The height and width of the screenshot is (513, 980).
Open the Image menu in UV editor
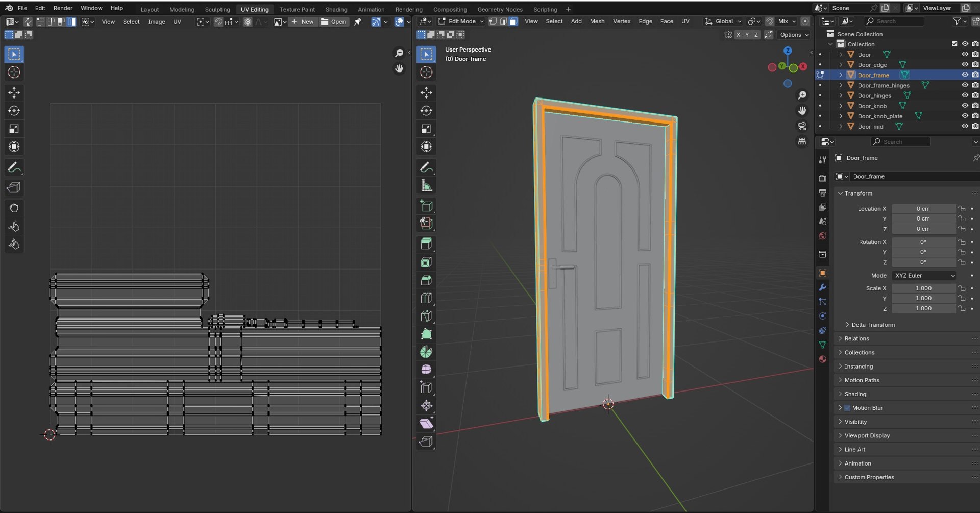pyautogui.click(x=156, y=22)
